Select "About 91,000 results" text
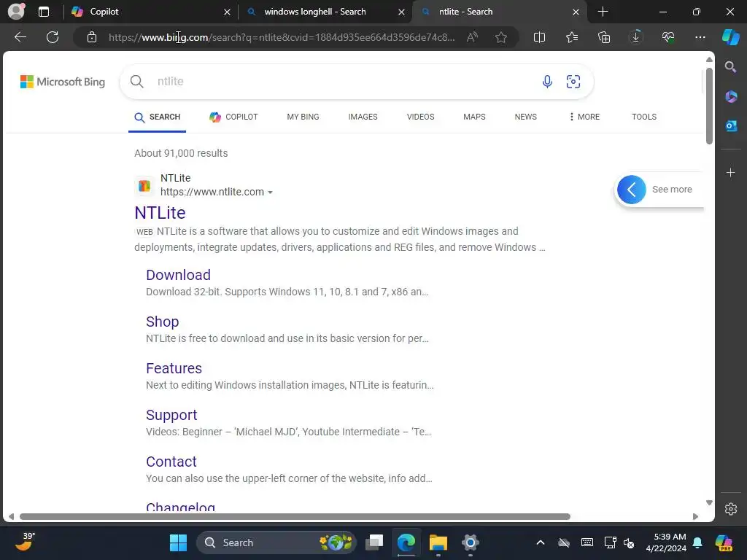747x560 pixels. (x=181, y=153)
